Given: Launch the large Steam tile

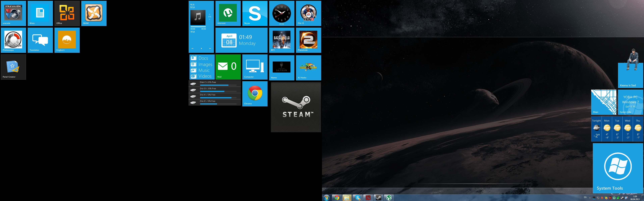Looking at the screenshot, I should tap(296, 107).
